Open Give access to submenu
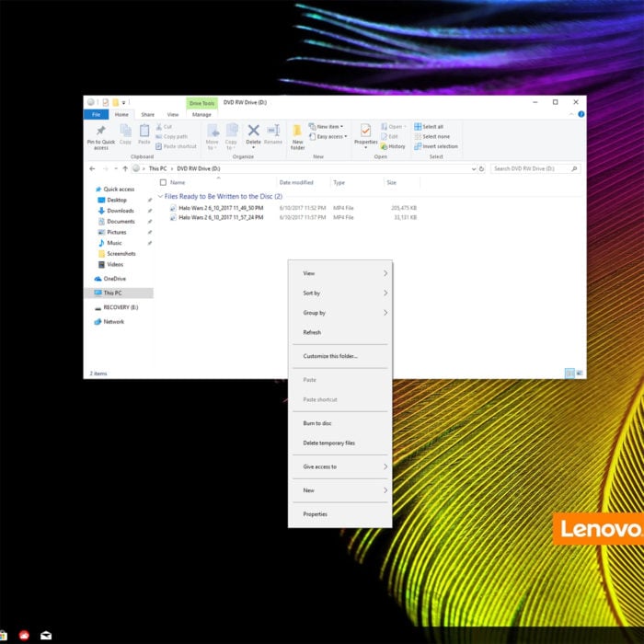644x644 pixels. click(340, 466)
